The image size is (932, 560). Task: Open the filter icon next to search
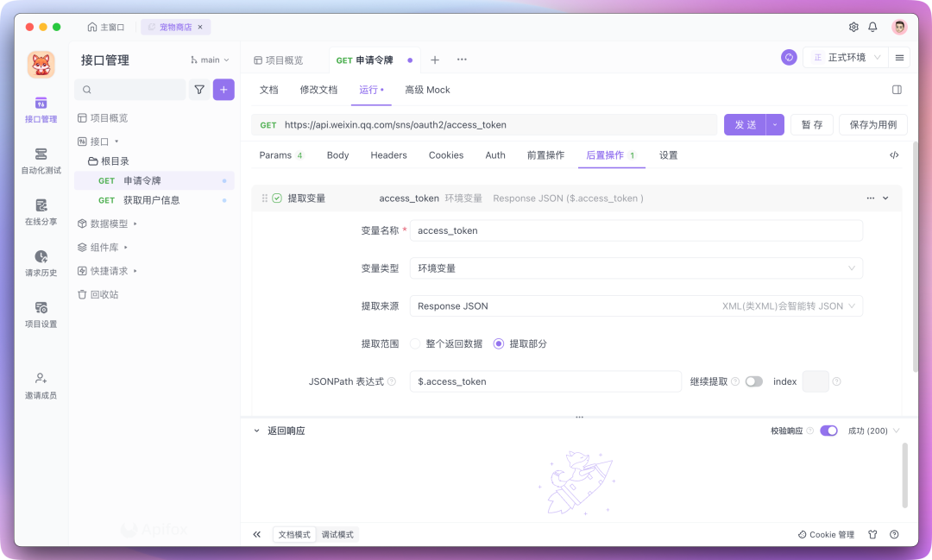point(199,90)
